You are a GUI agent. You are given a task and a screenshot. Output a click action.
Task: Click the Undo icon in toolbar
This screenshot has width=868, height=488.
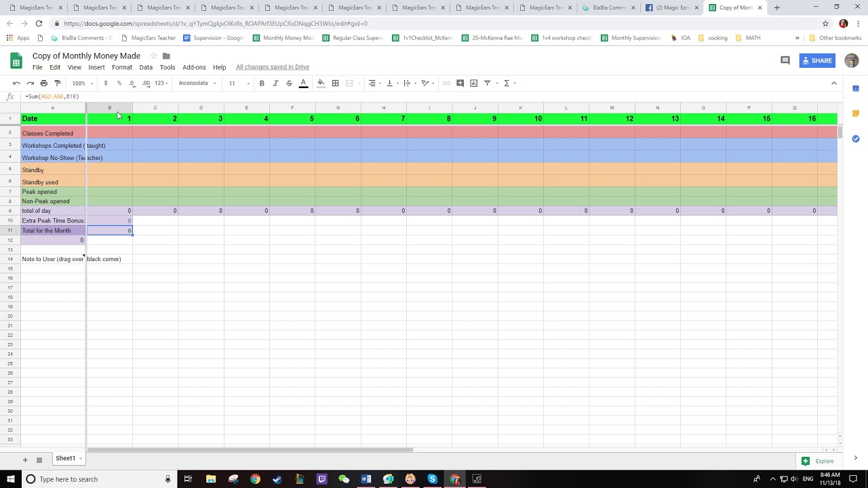(16, 83)
